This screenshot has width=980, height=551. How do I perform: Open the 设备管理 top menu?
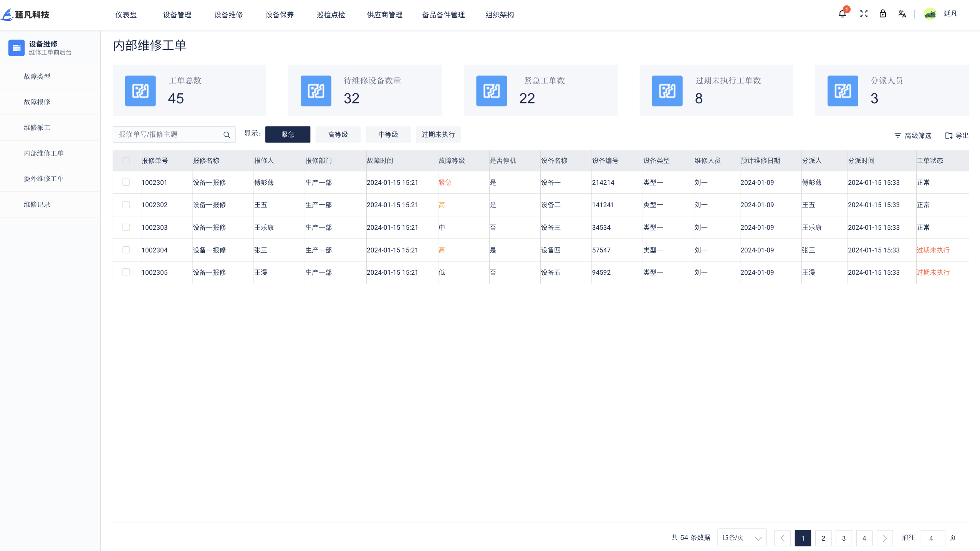(x=177, y=15)
